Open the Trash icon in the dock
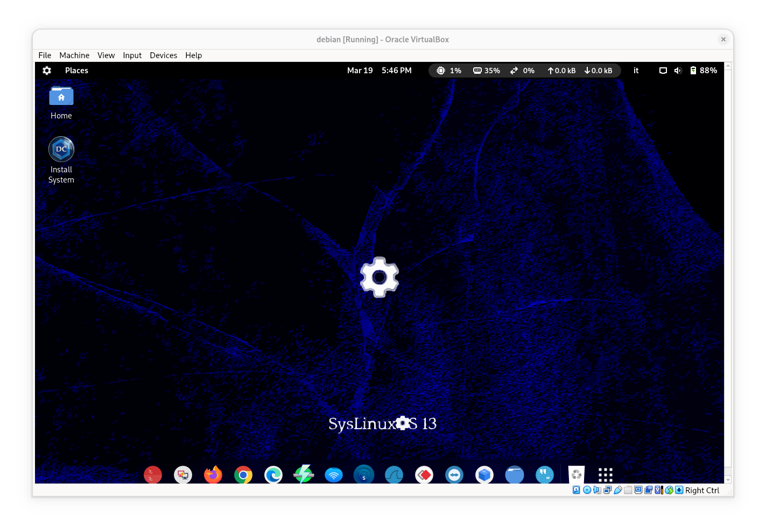 click(576, 475)
